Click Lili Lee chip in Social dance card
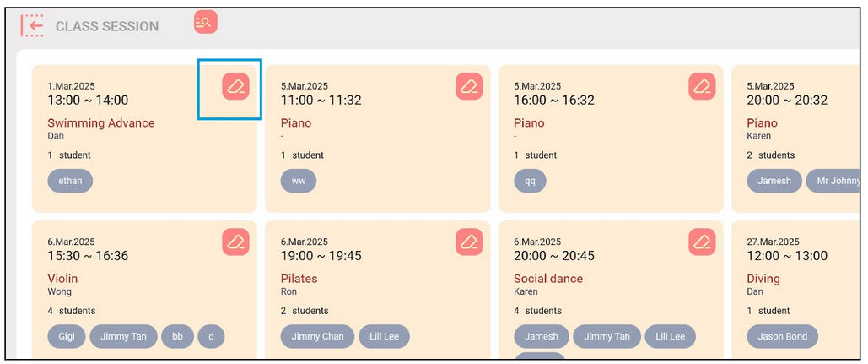The image size is (868, 364). 671,336
